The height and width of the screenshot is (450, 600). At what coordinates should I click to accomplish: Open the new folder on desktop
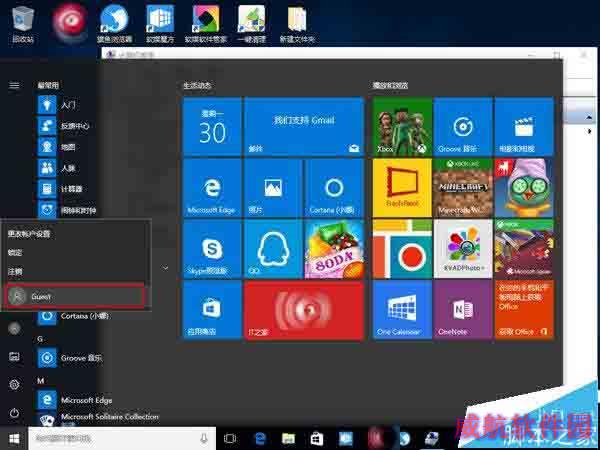click(x=297, y=24)
